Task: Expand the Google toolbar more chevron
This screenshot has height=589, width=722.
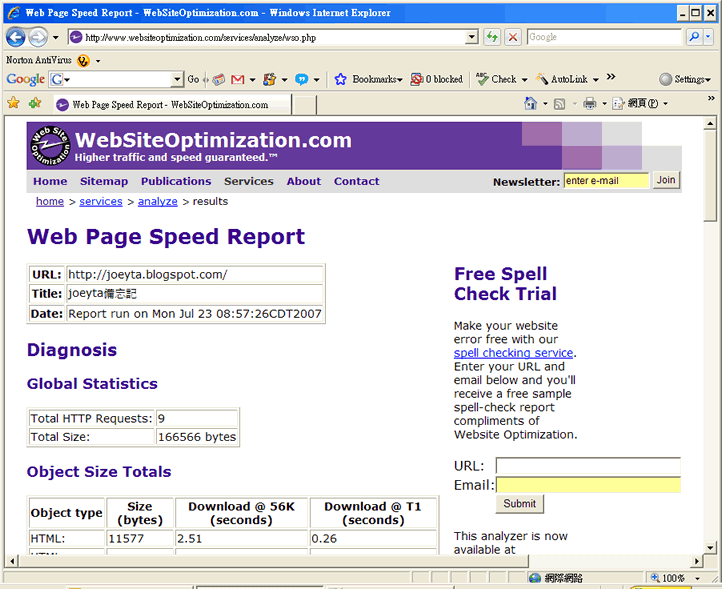Action: click(611, 76)
